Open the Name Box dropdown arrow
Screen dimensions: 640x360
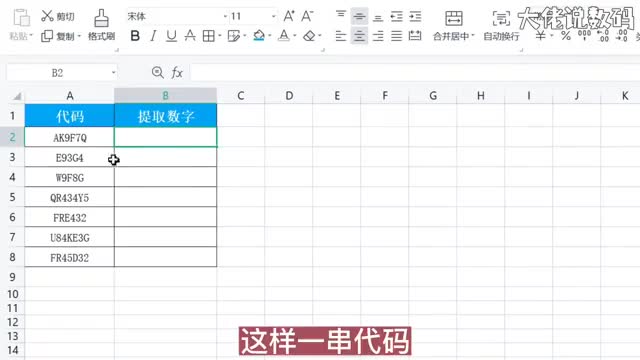point(113,73)
